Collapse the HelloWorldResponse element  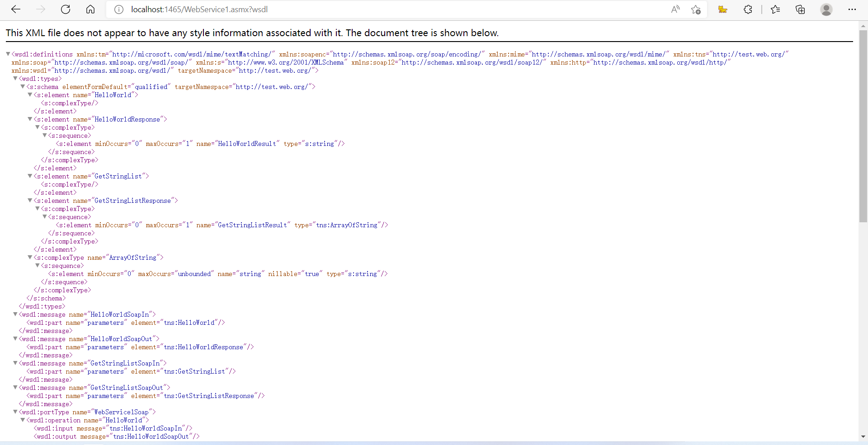tap(29, 119)
